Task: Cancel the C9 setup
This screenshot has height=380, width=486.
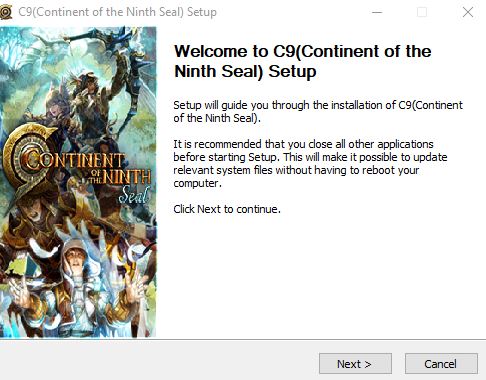Action: 441,364
